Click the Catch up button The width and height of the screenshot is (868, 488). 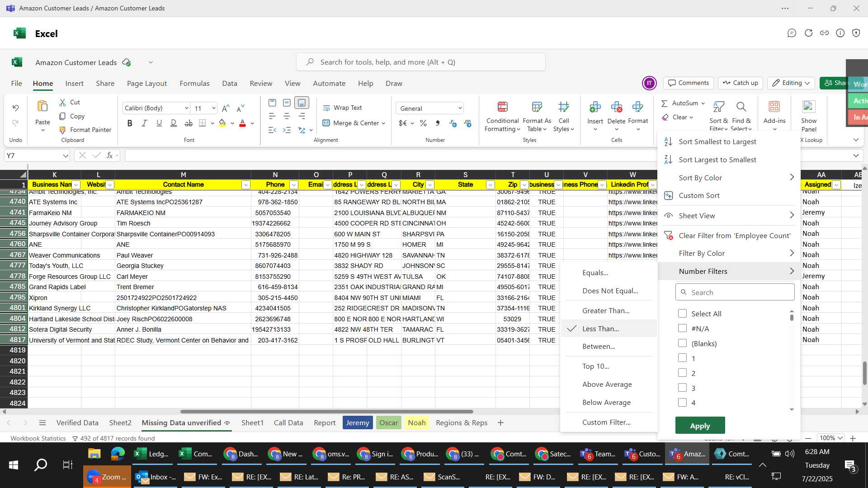coord(740,83)
